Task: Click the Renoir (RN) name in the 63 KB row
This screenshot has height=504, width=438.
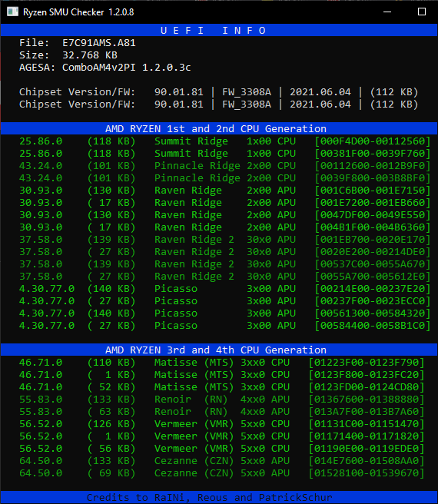Action: pos(191,412)
